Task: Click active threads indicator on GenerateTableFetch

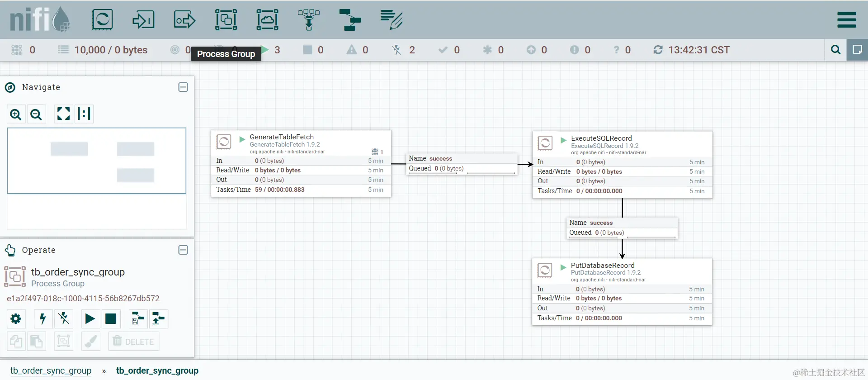Action: click(377, 152)
